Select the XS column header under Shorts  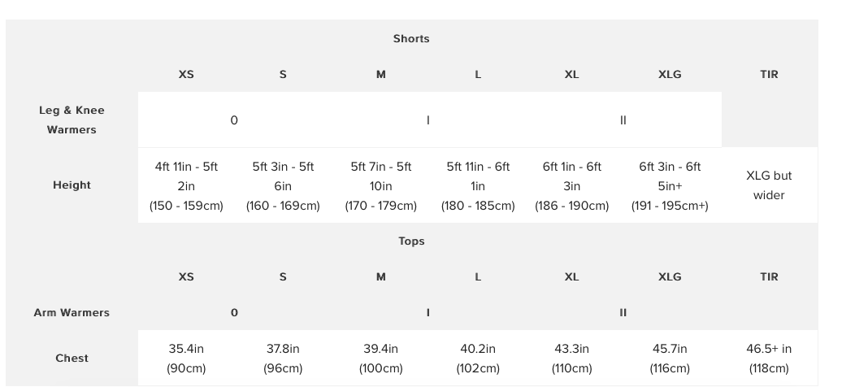point(186,74)
